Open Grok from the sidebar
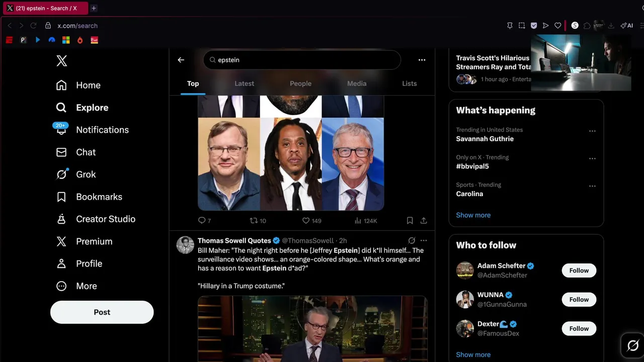Image resolution: width=644 pixels, height=362 pixels. tap(76, 174)
